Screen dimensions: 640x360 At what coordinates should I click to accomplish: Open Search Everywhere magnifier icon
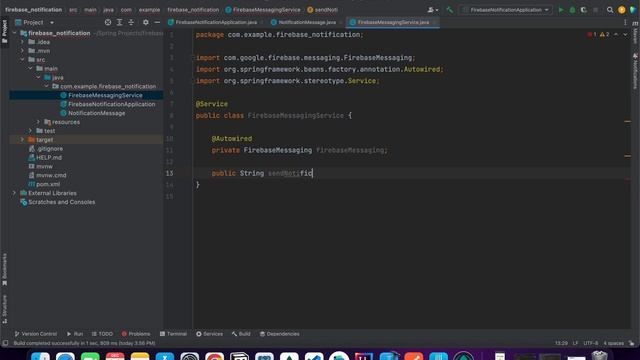tap(610, 10)
